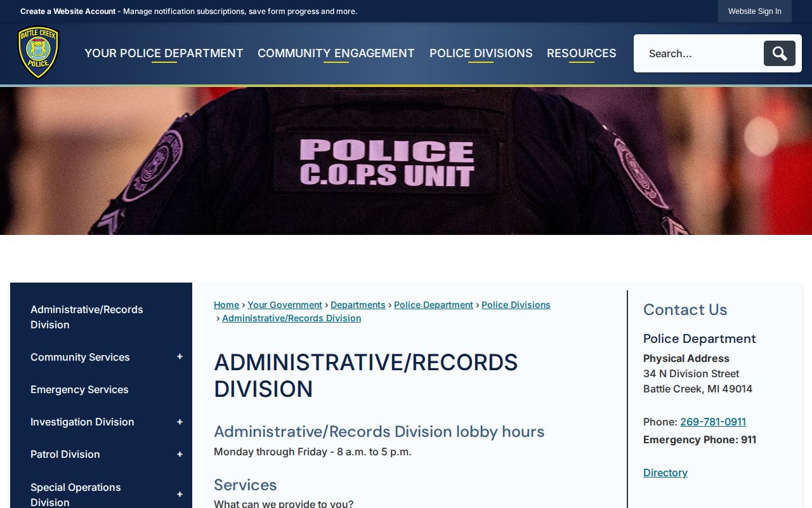Select Patrol Division in the sidebar
Viewport: 812px width, 508px height.
point(65,454)
